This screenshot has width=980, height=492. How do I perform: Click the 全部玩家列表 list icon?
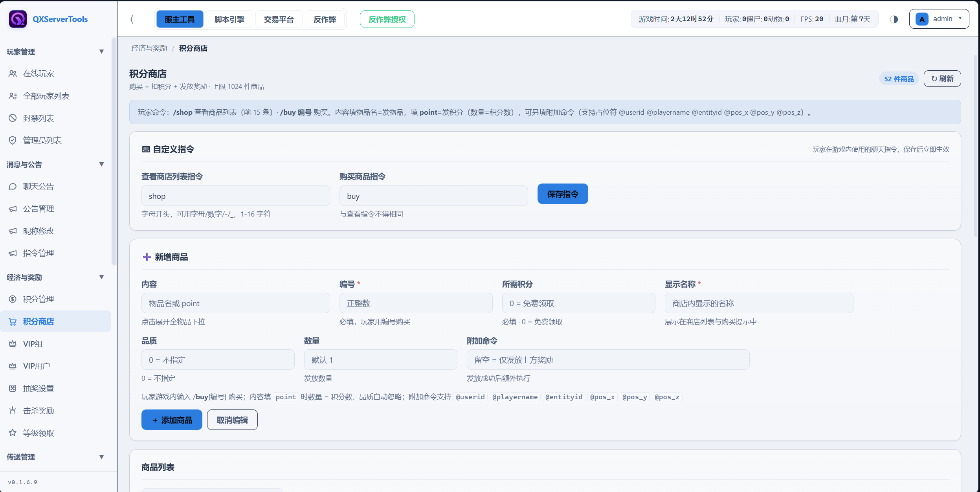13,96
